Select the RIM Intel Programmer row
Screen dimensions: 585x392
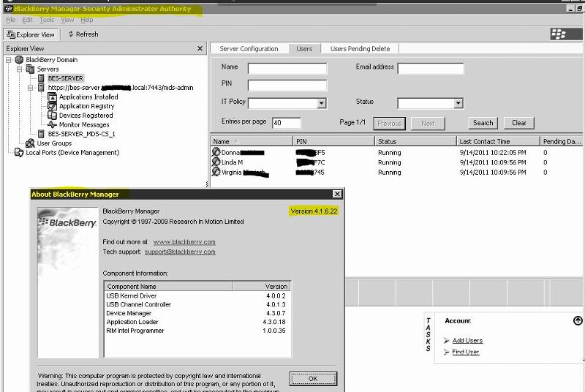[x=197, y=331]
